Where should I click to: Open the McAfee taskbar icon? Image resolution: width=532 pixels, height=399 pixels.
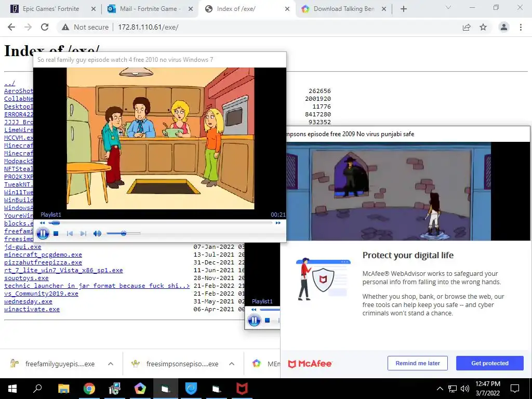pyautogui.click(x=242, y=389)
